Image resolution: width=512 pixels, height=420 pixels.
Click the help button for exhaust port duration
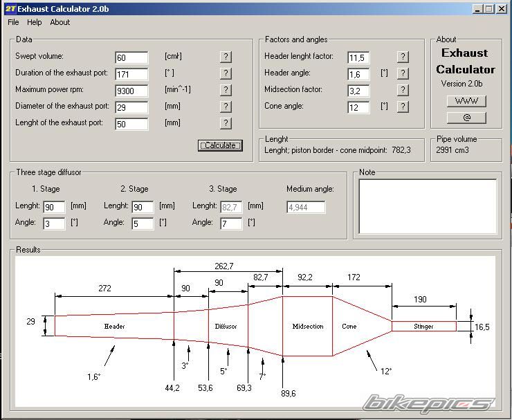tap(226, 73)
